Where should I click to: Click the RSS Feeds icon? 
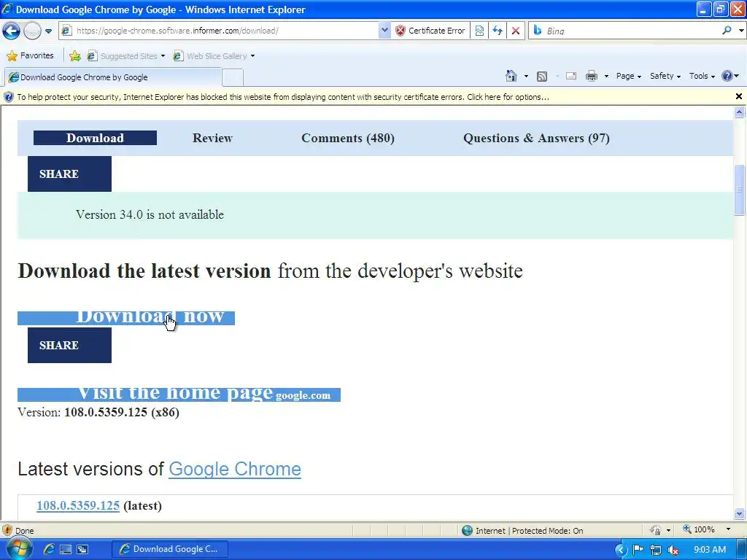542,76
